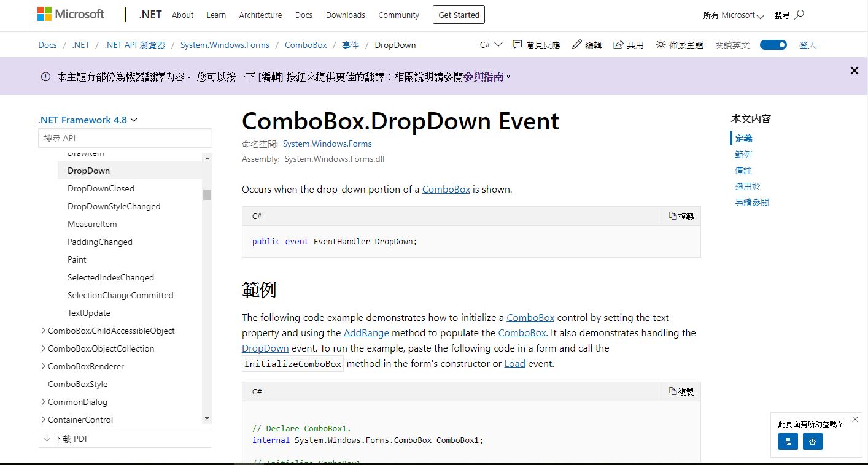Jump to 定義 section in contents
The image size is (868, 465).
tap(743, 139)
